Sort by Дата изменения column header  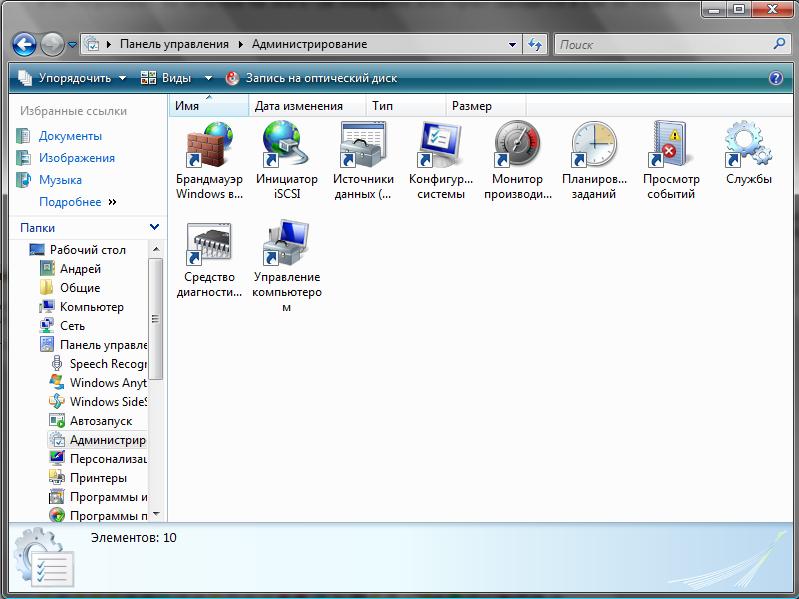pyautogui.click(x=298, y=106)
